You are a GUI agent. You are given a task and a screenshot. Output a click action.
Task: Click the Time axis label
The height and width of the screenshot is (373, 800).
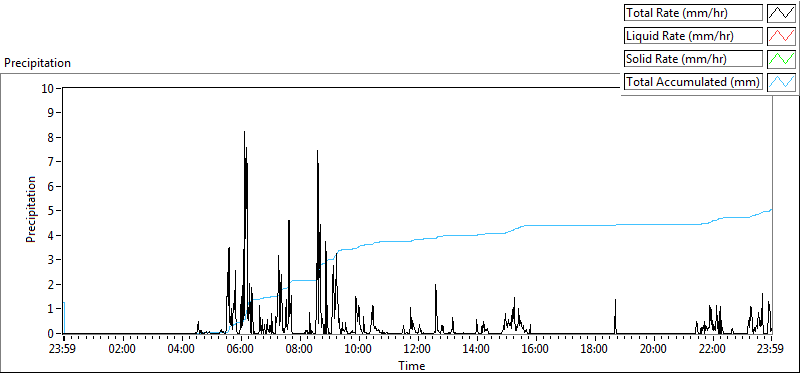(x=411, y=365)
